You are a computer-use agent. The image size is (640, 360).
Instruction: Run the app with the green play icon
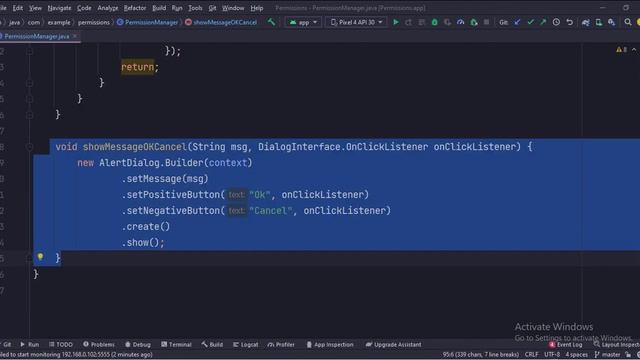396,22
